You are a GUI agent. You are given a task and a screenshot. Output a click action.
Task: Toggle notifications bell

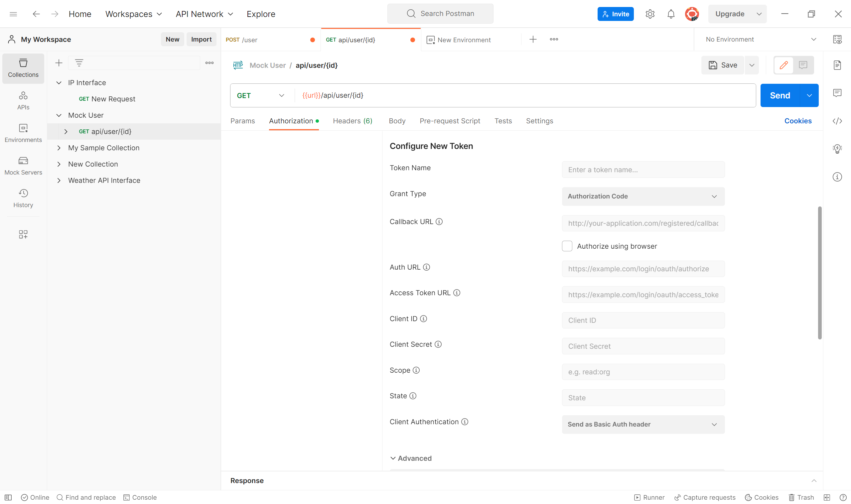point(671,14)
